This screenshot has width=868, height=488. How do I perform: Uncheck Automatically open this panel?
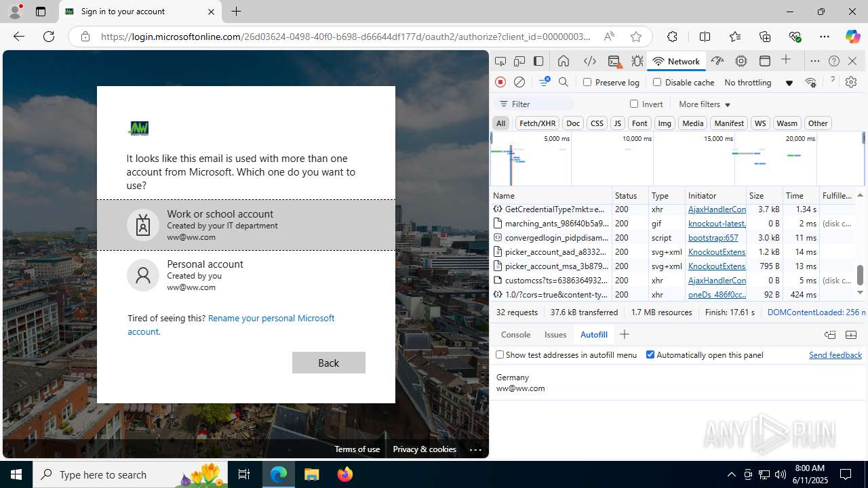(x=650, y=354)
